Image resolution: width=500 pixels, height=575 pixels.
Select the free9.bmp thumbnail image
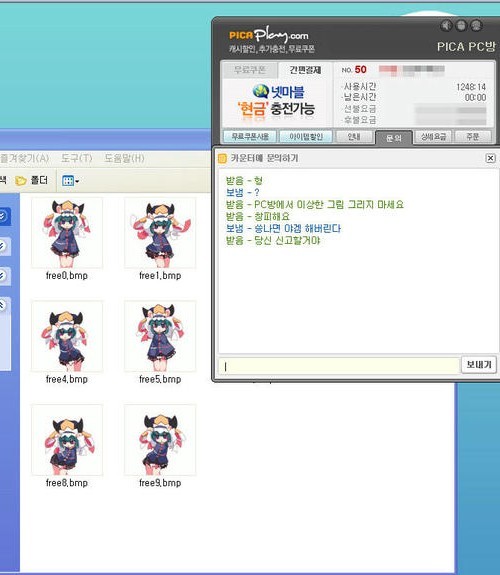(x=160, y=440)
